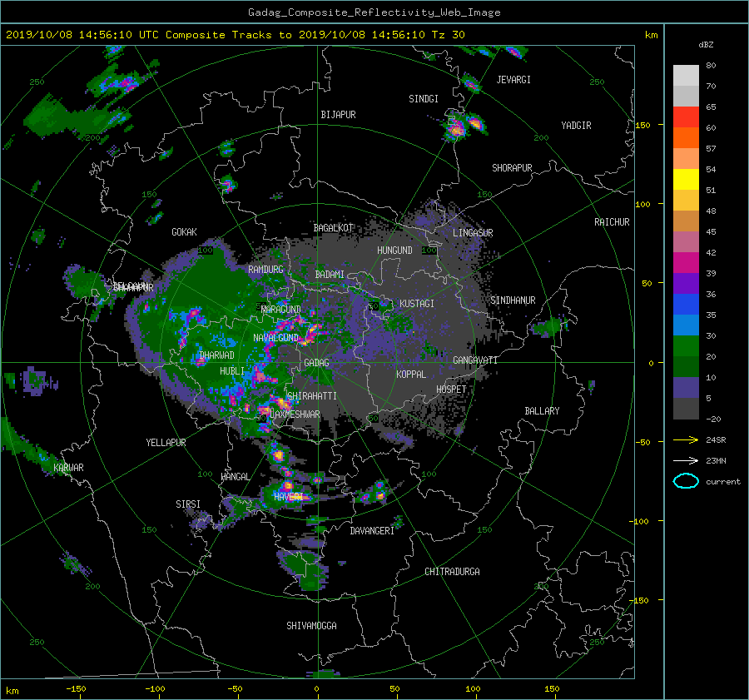Click the SHORAPUR city label
749x700 pixels.
pyautogui.click(x=512, y=168)
